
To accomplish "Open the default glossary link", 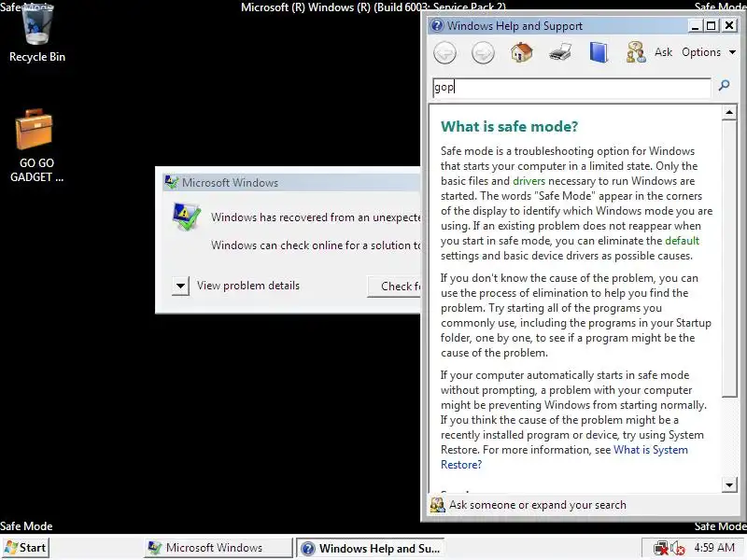I will (683, 241).
